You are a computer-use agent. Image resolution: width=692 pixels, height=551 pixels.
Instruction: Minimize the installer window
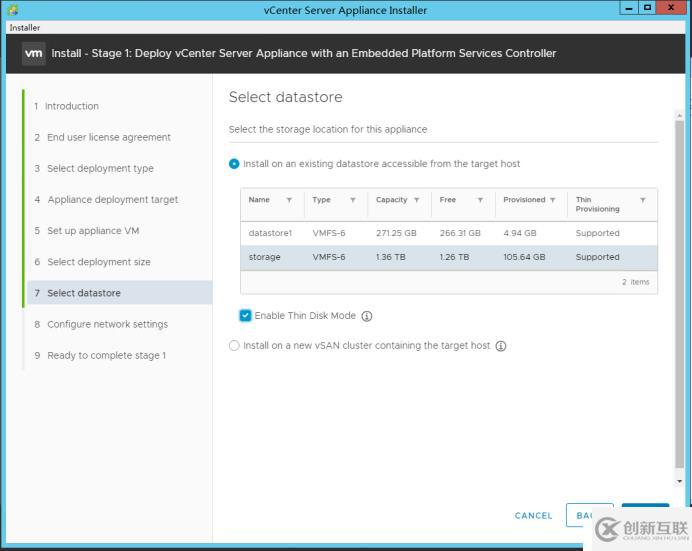pos(629,8)
